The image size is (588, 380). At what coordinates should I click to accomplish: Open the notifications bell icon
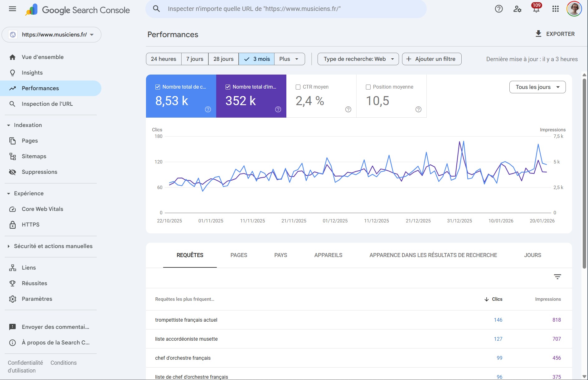[x=536, y=9]
